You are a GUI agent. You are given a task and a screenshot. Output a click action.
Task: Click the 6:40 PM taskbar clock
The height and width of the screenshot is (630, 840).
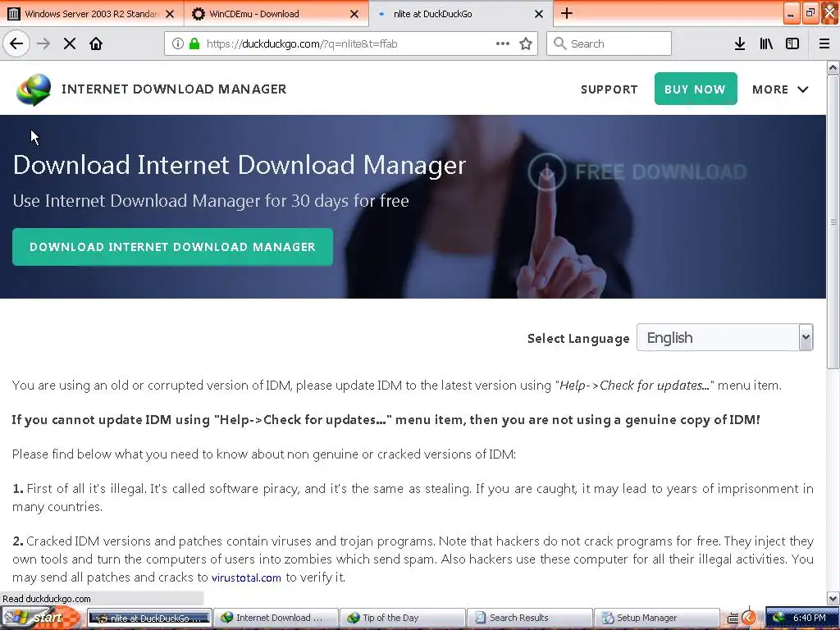[x=810, y=619]
